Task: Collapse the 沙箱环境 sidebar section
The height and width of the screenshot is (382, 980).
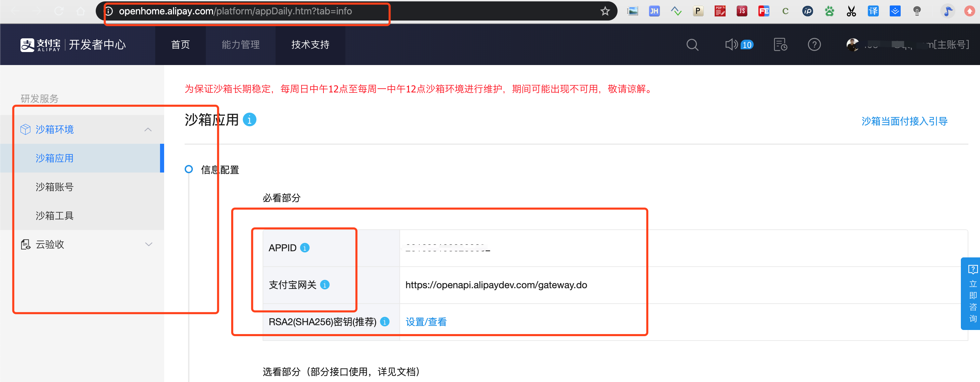Action: pos(148,129)
